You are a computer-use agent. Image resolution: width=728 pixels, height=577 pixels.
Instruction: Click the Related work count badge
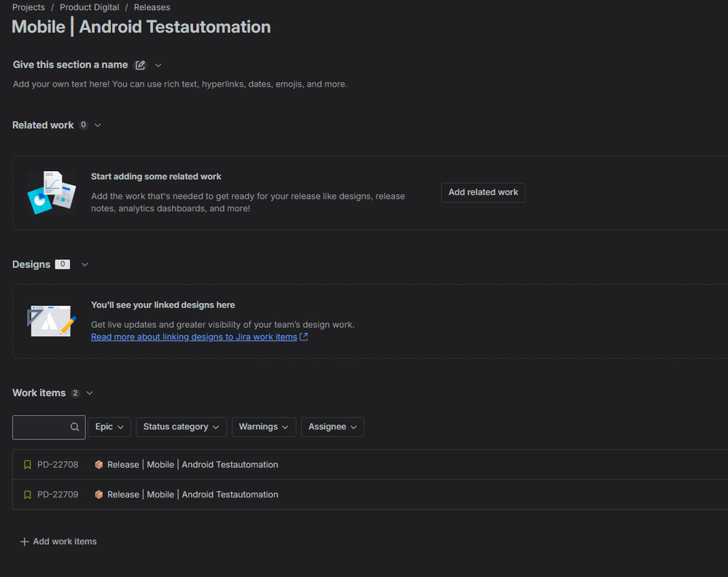pyautogui.click(x=84, y=125)
